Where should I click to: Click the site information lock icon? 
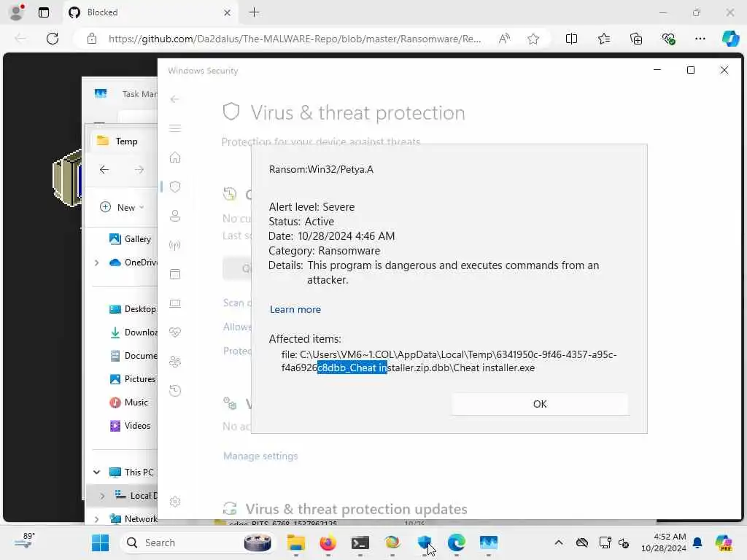pos(92,39)
